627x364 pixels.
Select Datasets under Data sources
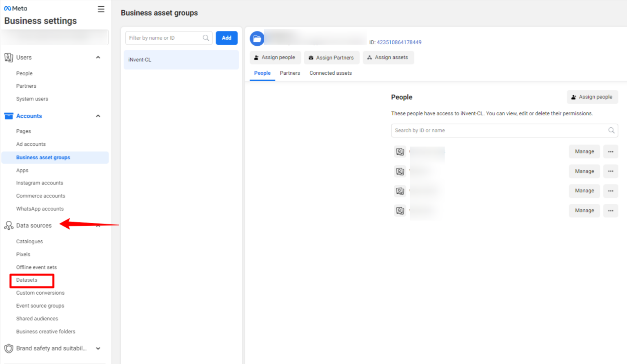click(x=26, y=280)
